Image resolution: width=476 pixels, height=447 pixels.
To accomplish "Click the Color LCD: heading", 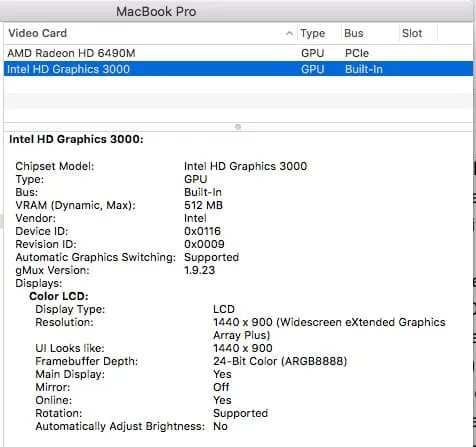I will tap(59, 296).
